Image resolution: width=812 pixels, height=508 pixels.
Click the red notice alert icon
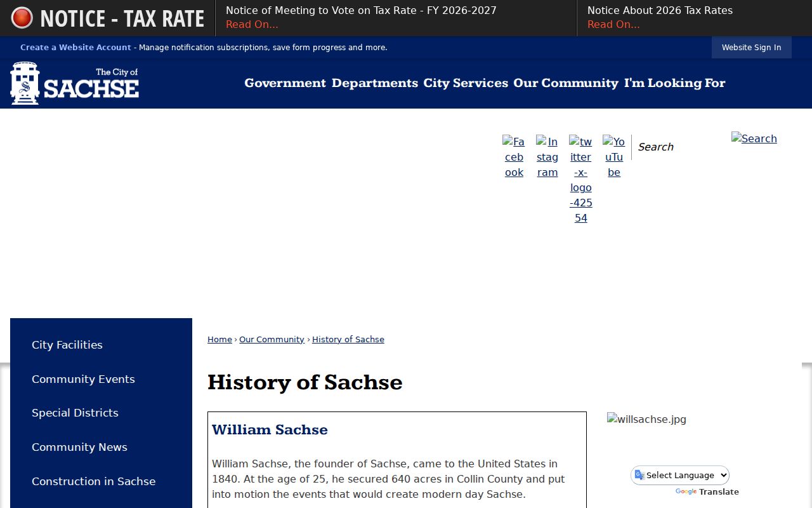pos(22,18)
